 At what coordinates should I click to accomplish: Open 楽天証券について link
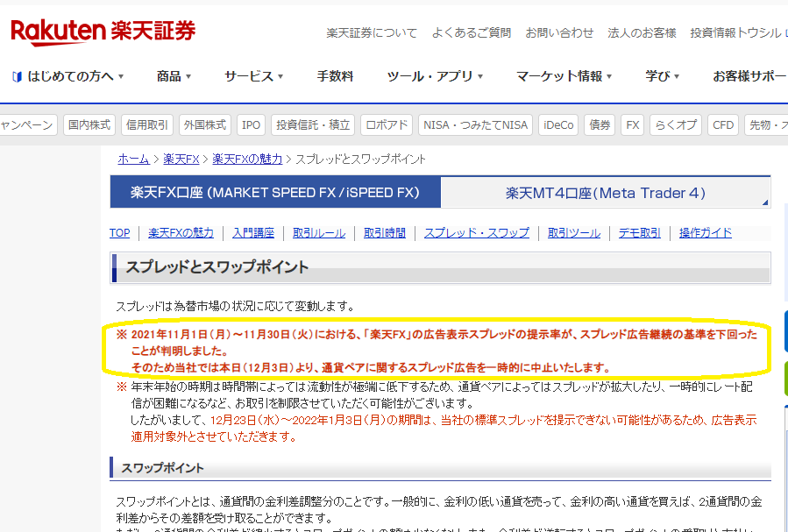[372, 33]
